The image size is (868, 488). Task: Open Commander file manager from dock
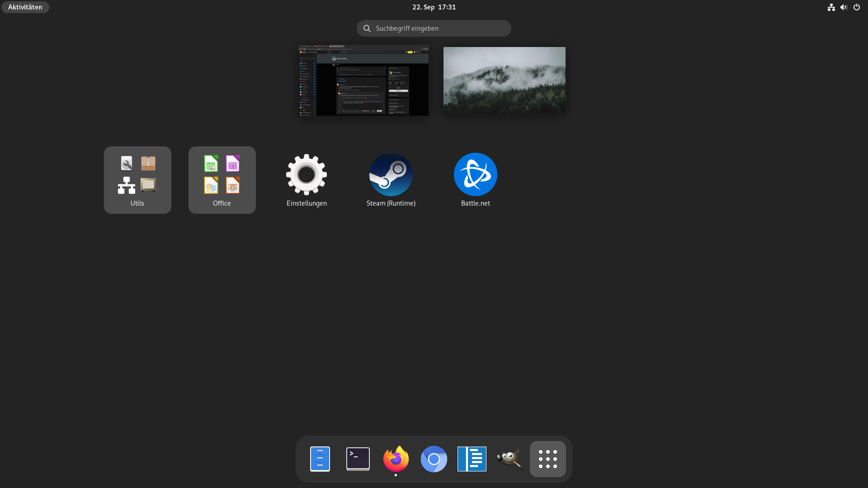(x=320, y=459)
